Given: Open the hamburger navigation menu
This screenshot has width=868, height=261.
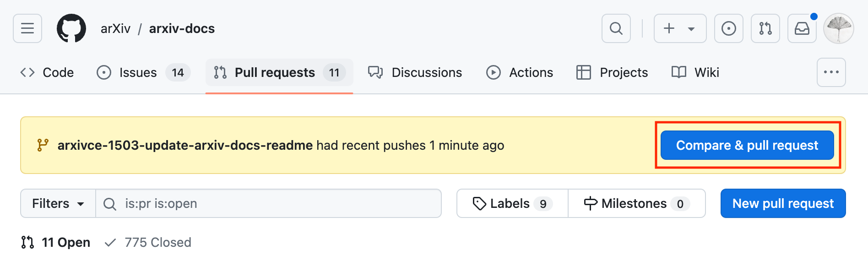Looking at the screenshot, I should pyautogui.click(x=27, y=28).
